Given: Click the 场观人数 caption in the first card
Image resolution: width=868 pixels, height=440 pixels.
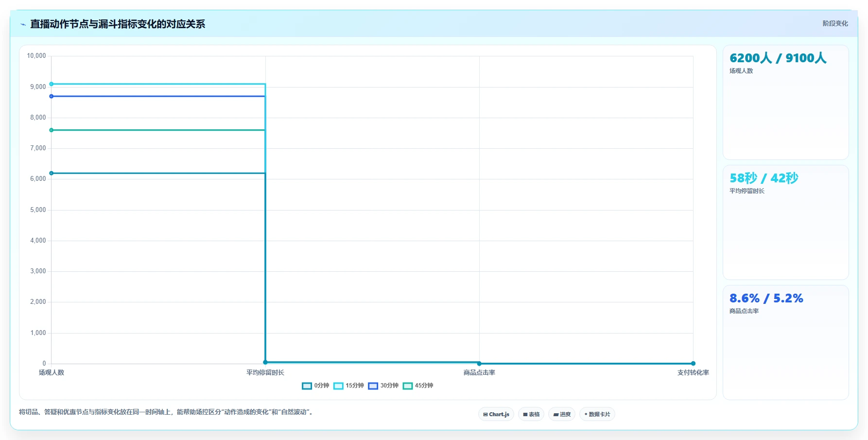Looking at the screenshot, I should click(741, 71).
